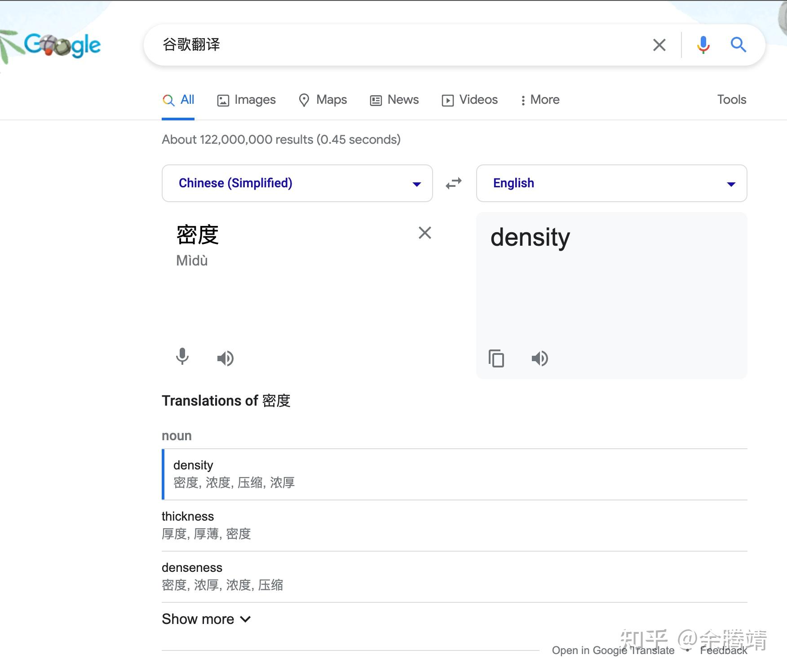This screenshot has height=672, width=787.
Task: Click into the search field with 谷歌翻译
Action: point(395,45)
